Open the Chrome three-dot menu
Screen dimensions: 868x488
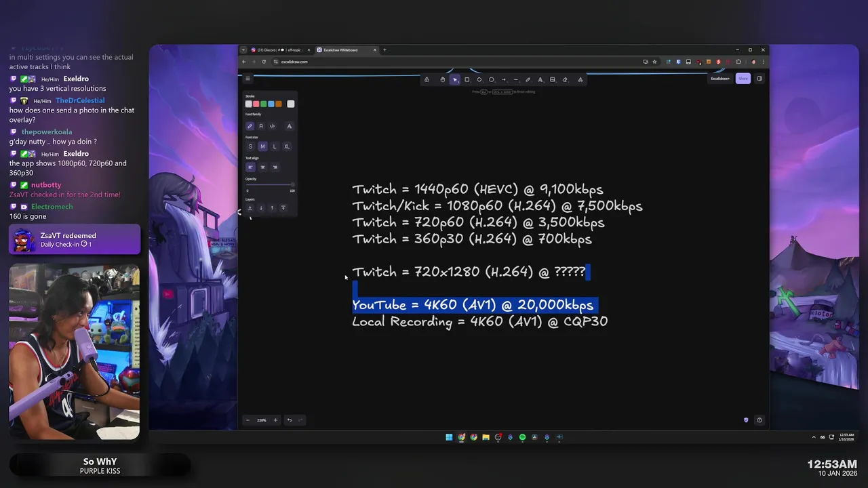(x=764, y=62)
